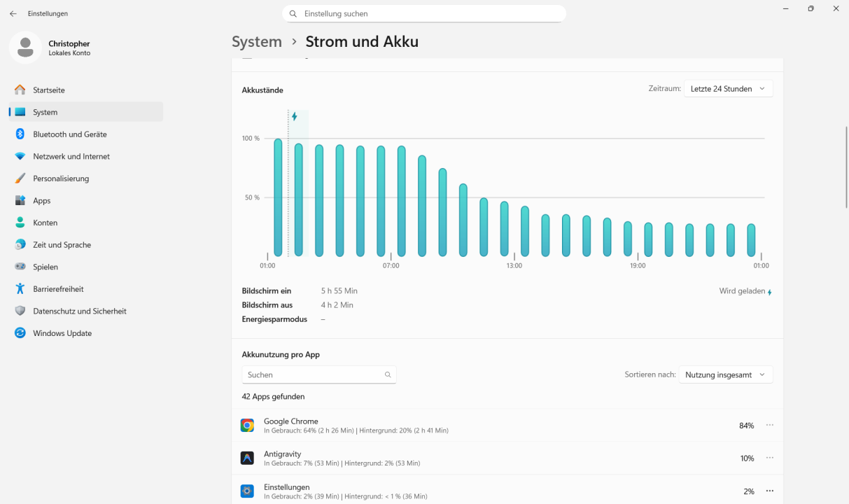Select Startseite in the sidebar

(20, 90)
